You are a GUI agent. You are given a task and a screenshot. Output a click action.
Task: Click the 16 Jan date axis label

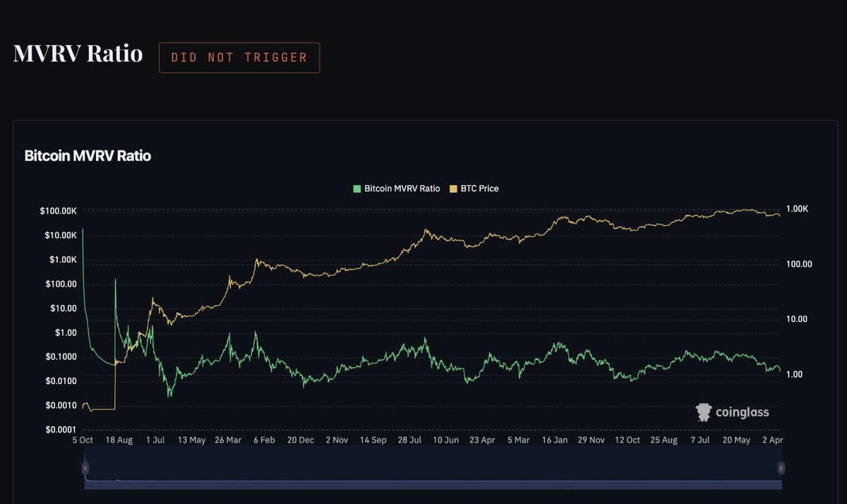[x=555, y=440]
